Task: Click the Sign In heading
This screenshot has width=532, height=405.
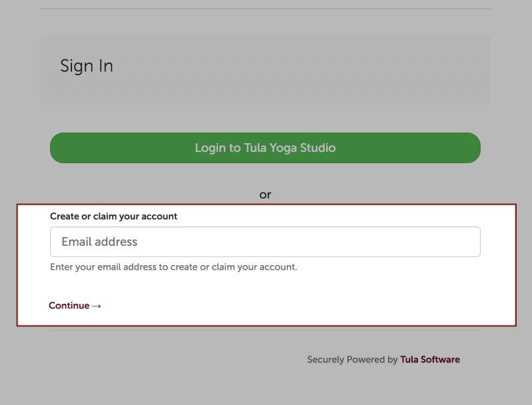Action: pyautogui.click(x=87, y=66)
